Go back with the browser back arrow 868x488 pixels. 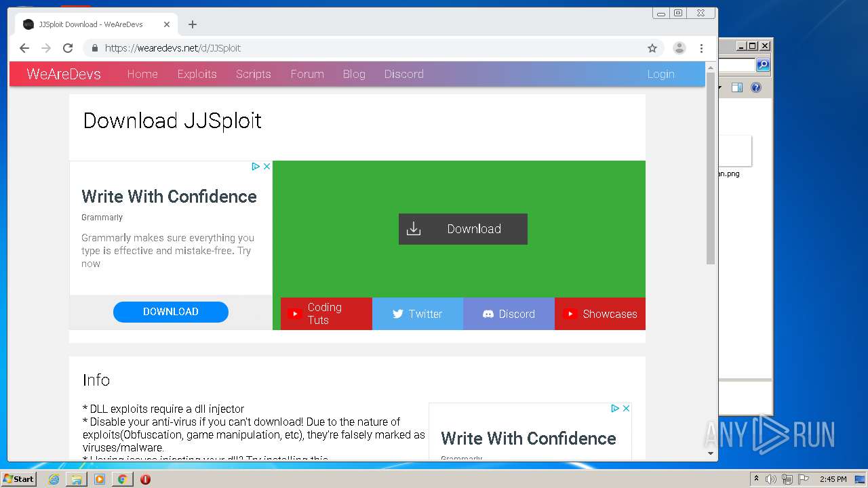[24, 48]
